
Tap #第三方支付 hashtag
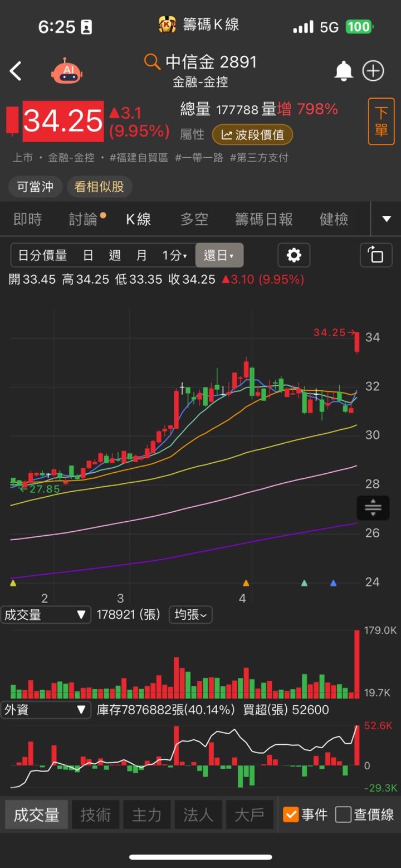(259, 158)
